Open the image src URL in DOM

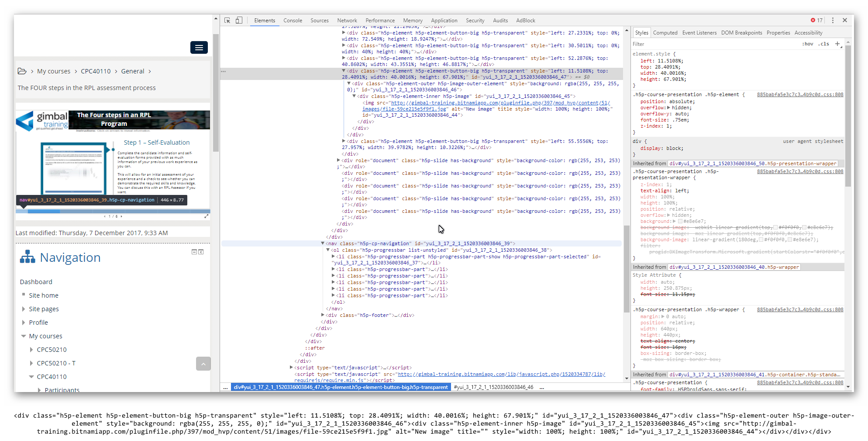(486, 106)
